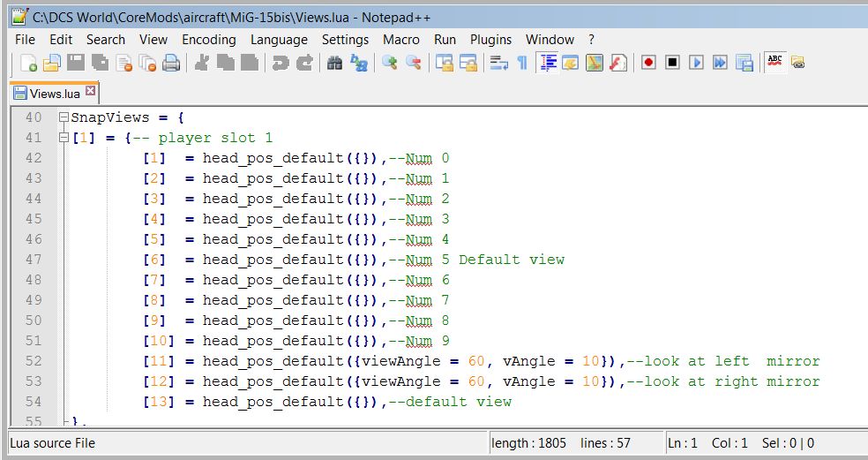Click 'look at right mirror' comment text

732,381
